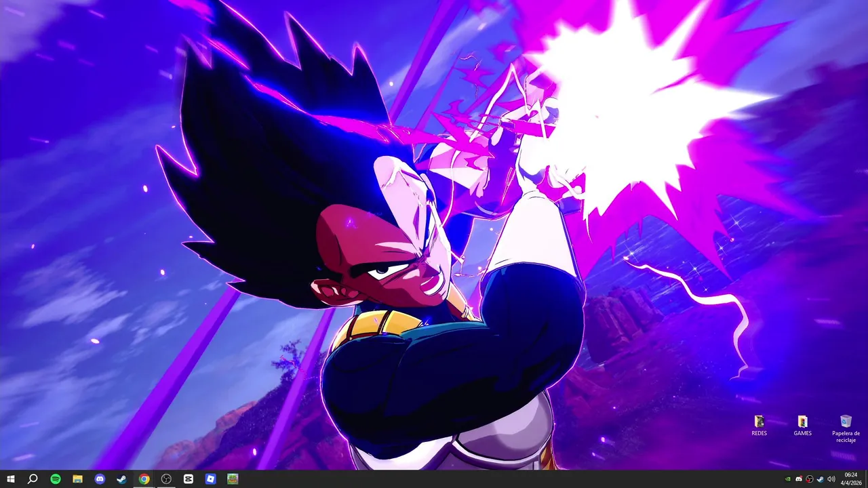Open the clock showing 06:24

851,479
